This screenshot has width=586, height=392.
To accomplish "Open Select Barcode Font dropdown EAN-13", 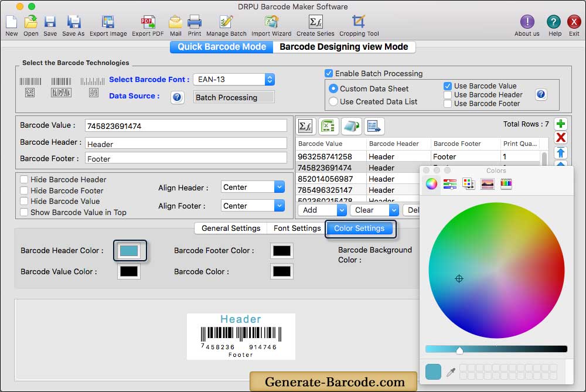I will [234, 79].
